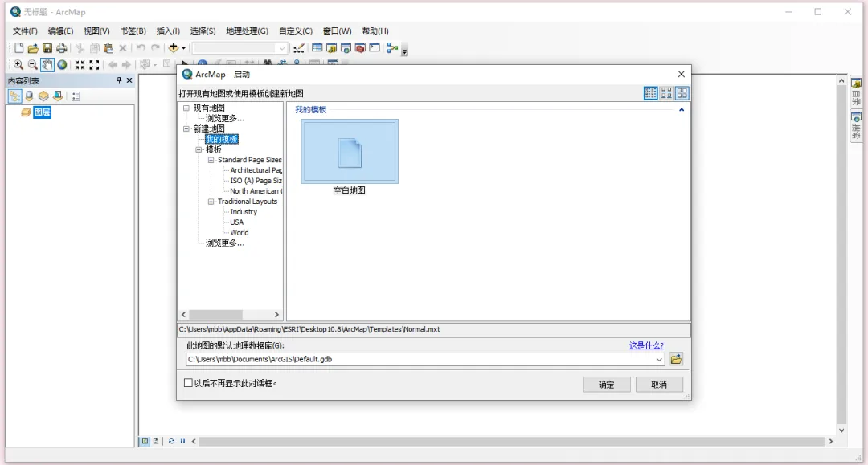Toggle List By Visibility layers icon
This screenshot has width=868, height=465.
click(43, 96)
